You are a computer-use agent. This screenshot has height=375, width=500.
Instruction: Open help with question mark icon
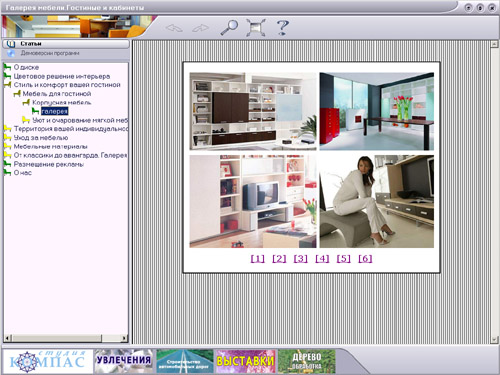[283, 27]
